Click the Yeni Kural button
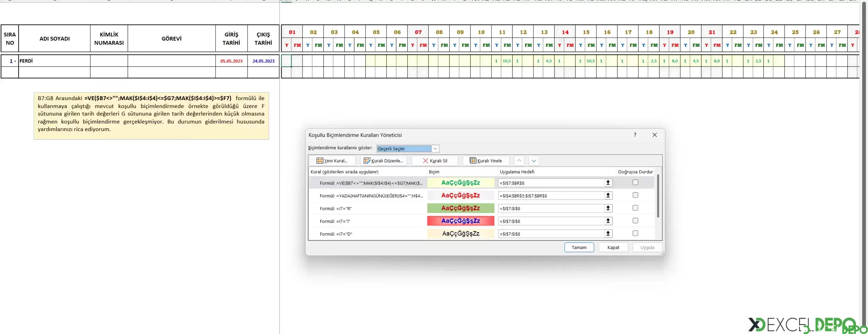 332,161
